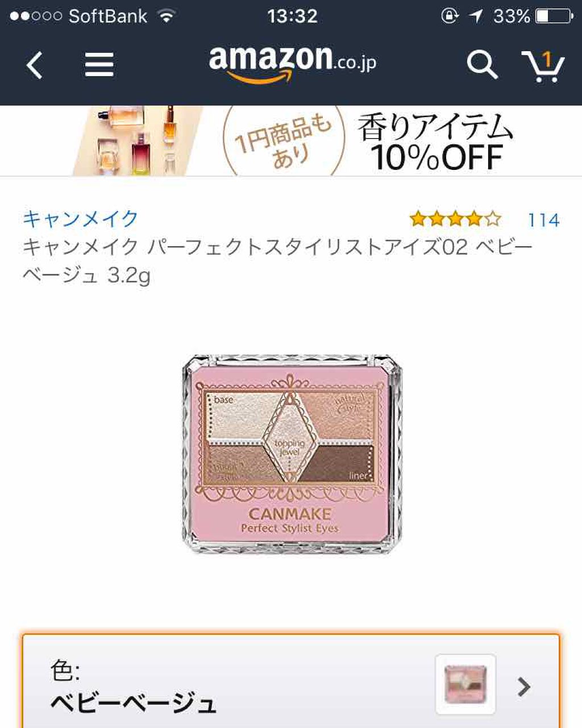Tap the Amazon.co.jp logo
Viewport: 582px width, 728px height.
[x=293, y=64]
